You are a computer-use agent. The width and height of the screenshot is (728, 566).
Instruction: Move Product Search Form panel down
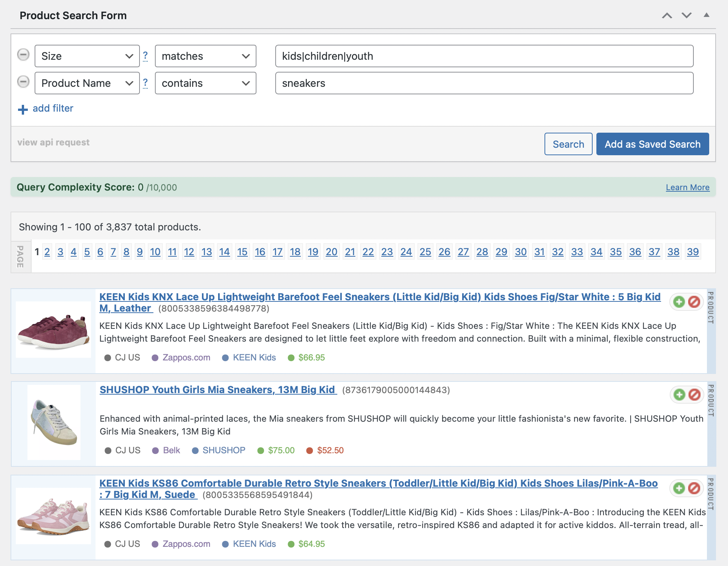[687, 15]
